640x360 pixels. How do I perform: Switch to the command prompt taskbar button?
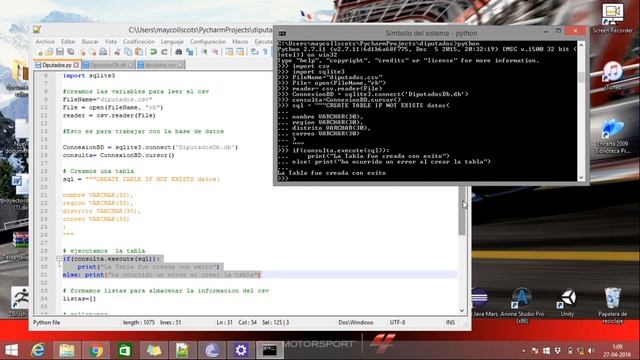pos(270,350)
